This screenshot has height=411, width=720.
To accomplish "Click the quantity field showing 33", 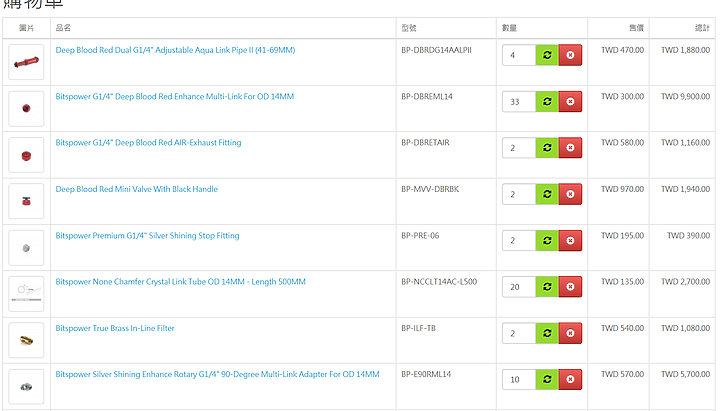I will tap(519, 101).
